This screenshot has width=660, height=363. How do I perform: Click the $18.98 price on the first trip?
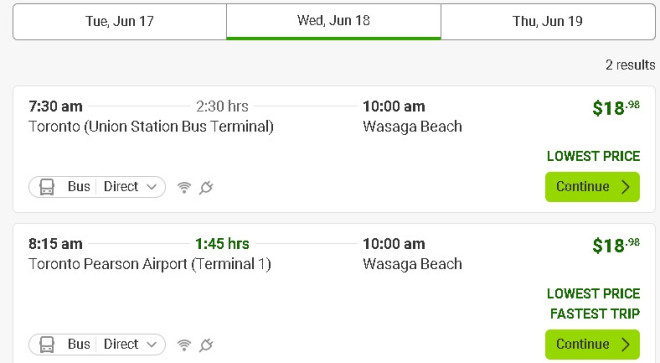[x=616, y=108]
